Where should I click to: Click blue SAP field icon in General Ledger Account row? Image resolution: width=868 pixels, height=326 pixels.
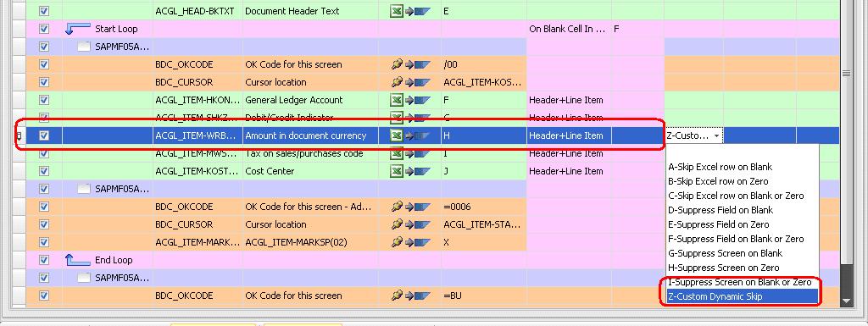(x=422, y=100)
